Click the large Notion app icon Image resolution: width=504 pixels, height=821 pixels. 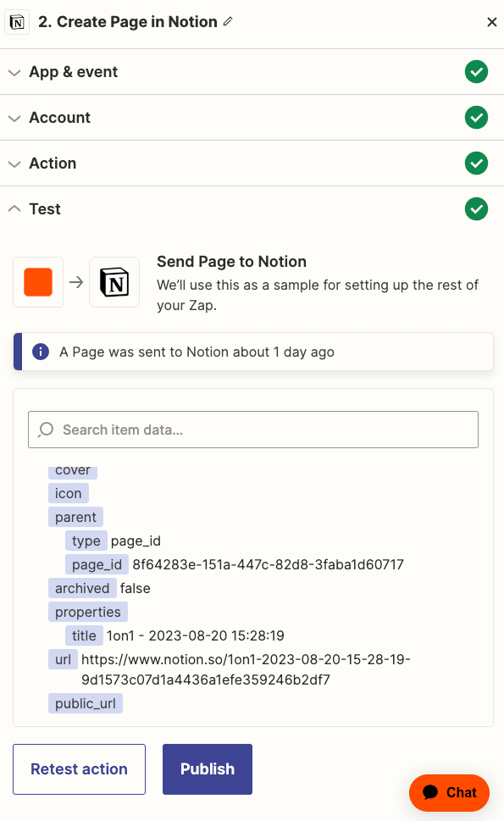(x=114, y=282)
